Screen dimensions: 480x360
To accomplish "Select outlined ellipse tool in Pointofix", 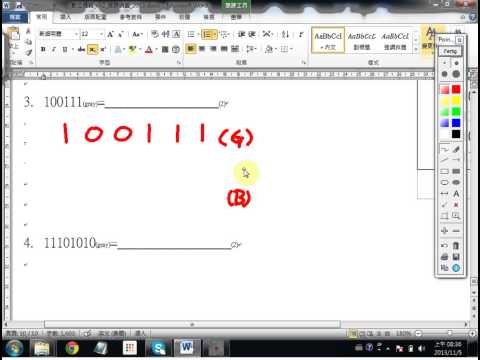I will pos(444,182).
